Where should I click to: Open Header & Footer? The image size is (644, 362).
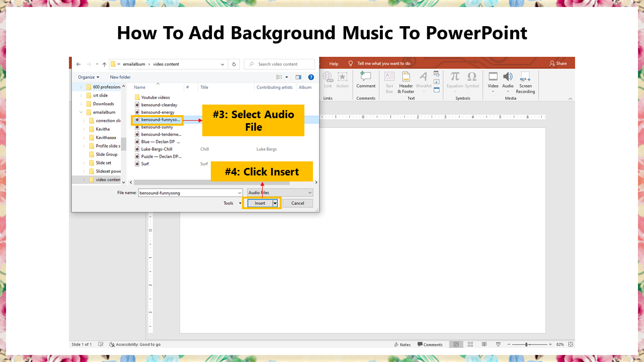[406, 82]
